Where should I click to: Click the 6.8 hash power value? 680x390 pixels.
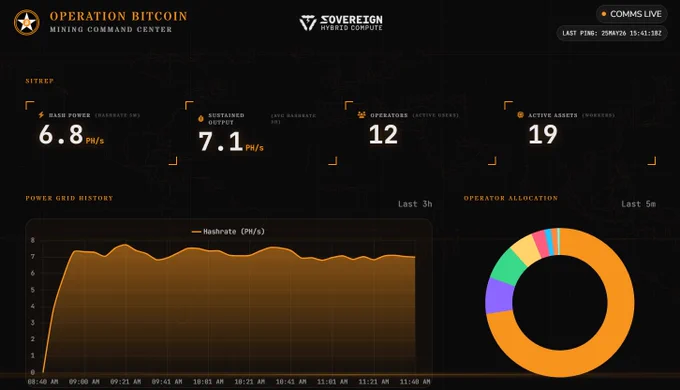(x=61, y=134)
